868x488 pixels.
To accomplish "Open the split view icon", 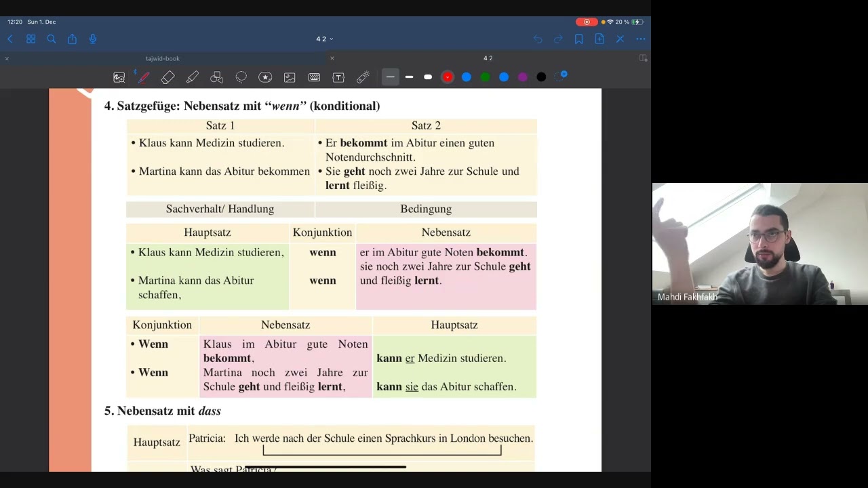I will pos(643,58).
